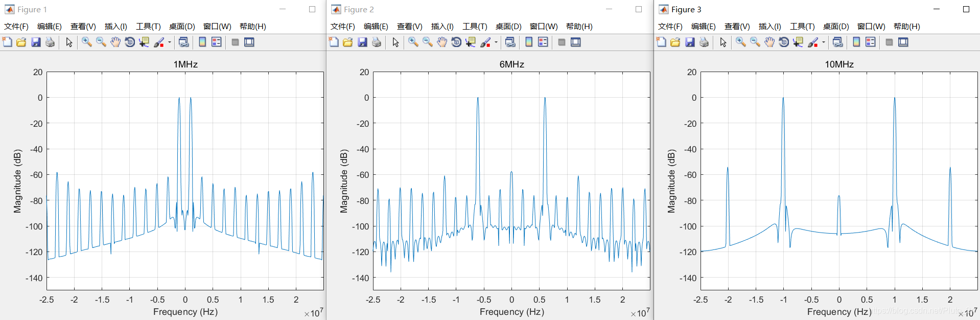Enable Zoom In tool in Figure 3
The width and height of the screenshot is (980, 320).
click(741, 42)
